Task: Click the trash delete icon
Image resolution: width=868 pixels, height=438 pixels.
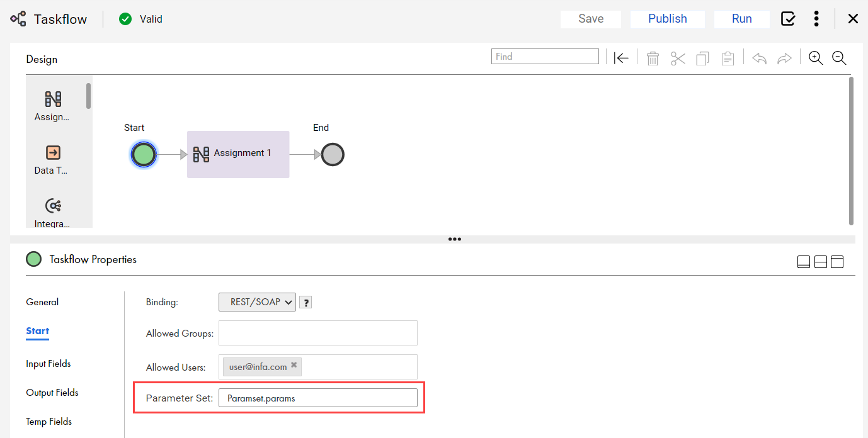Action: pos(653,59)
